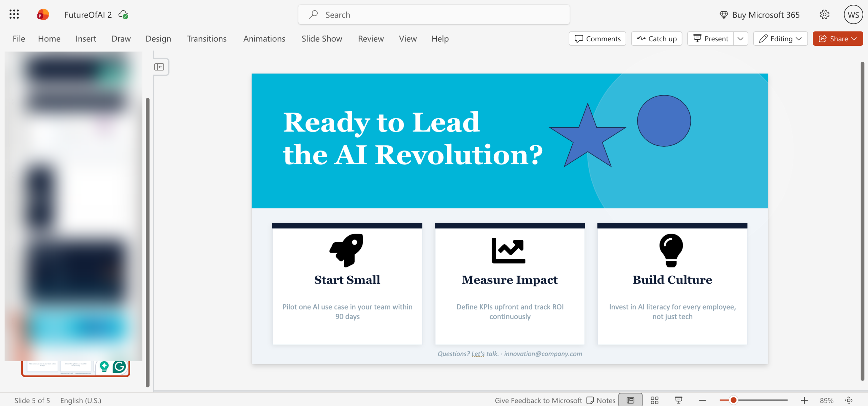
Task: Click the PowerPoint logo icon
Action: 43,15
